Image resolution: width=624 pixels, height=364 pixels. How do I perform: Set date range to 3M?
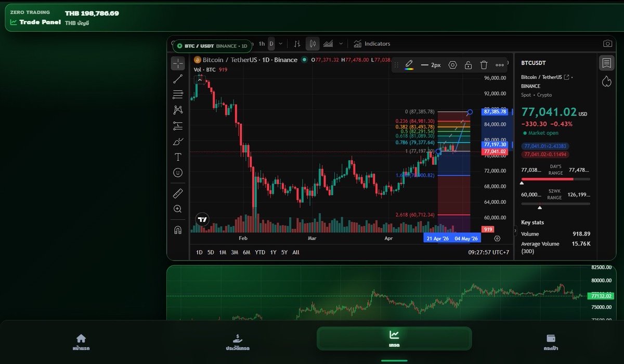tap(235, 252)
